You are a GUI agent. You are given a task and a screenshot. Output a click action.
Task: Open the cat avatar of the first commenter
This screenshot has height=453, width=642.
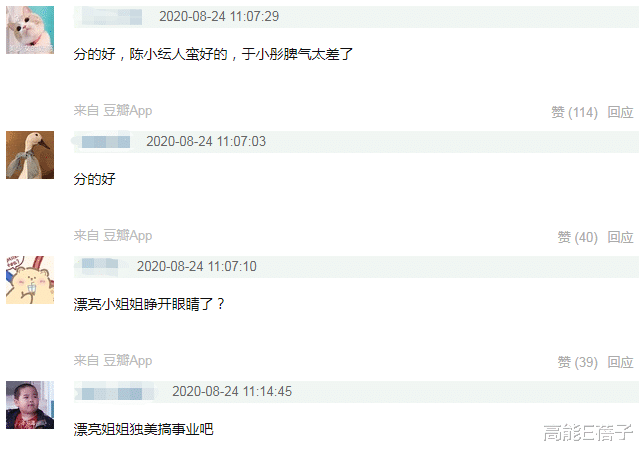click(x=30, y=30)
